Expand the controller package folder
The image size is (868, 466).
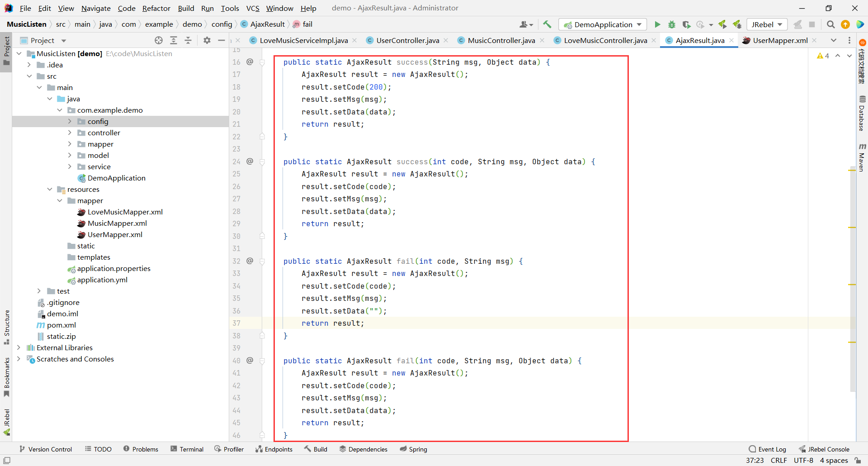(70, 133)
